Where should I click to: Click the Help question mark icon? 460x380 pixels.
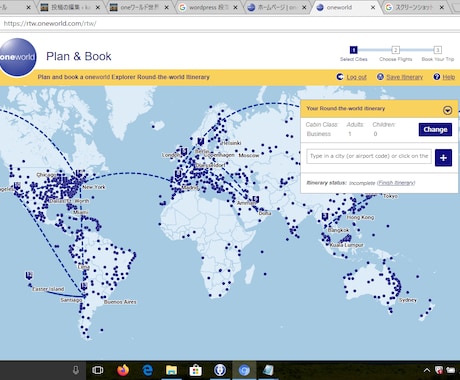point(437,77)
